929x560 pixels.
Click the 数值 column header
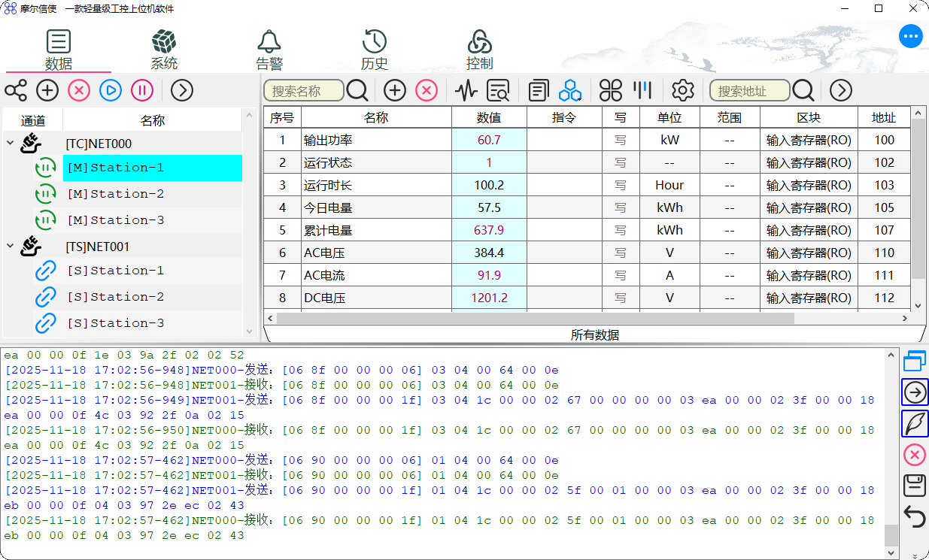tap(489, 117)
